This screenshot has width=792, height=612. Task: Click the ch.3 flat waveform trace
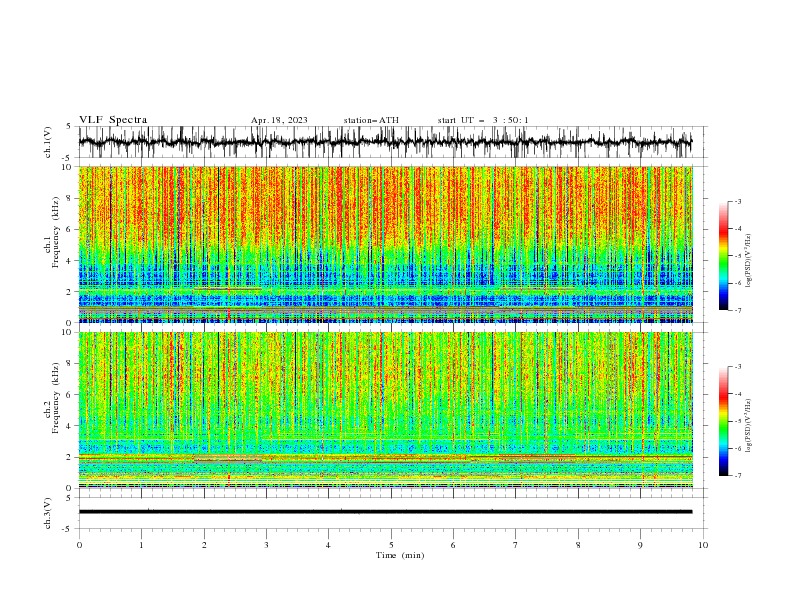[385, 512]
